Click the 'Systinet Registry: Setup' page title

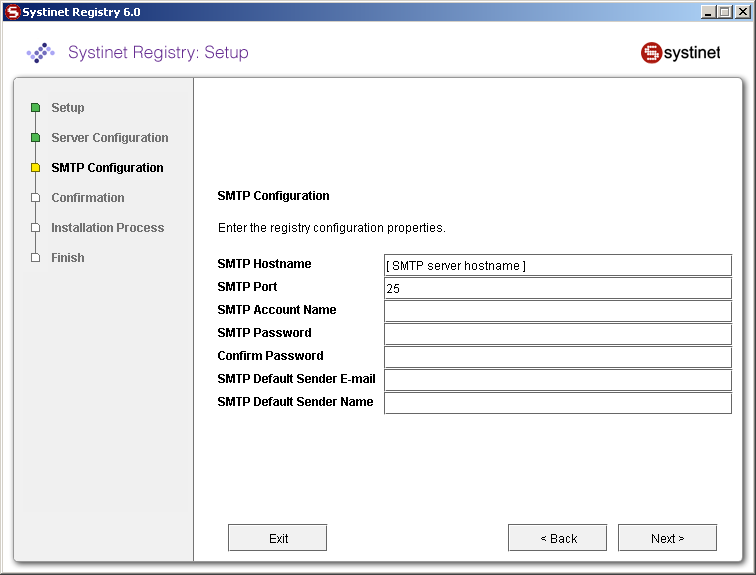pos(158,52)
